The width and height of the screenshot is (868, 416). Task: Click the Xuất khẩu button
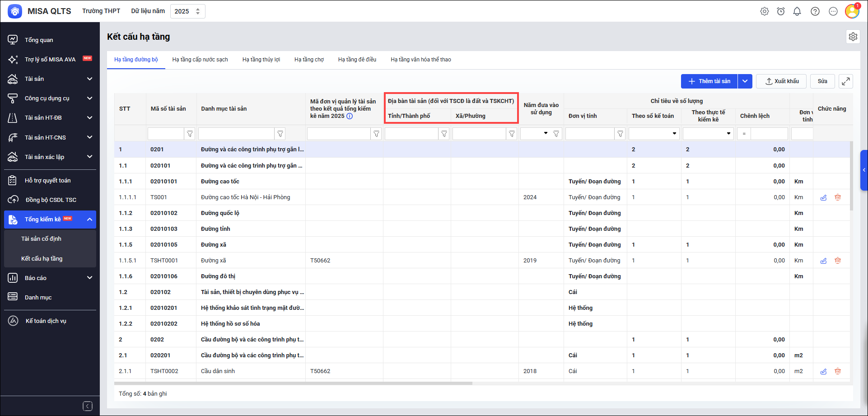(781, 81)
